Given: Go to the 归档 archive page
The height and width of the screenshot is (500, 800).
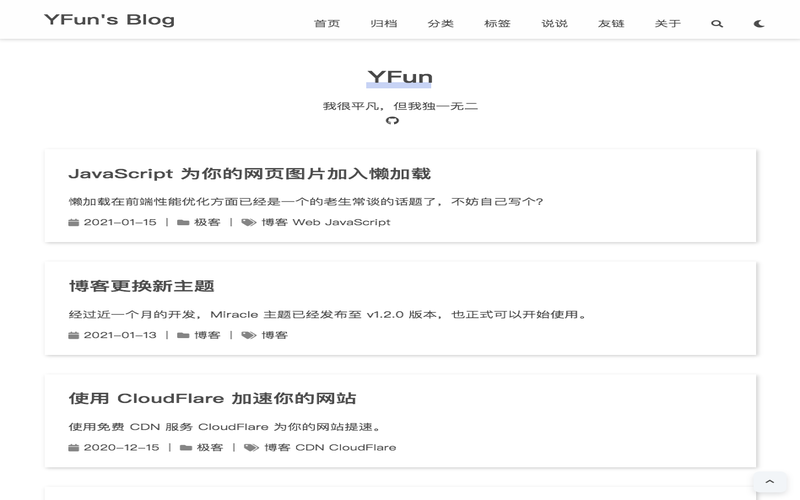Looking at the screenshot, I should pyautogui.click(x=383, y=24).
